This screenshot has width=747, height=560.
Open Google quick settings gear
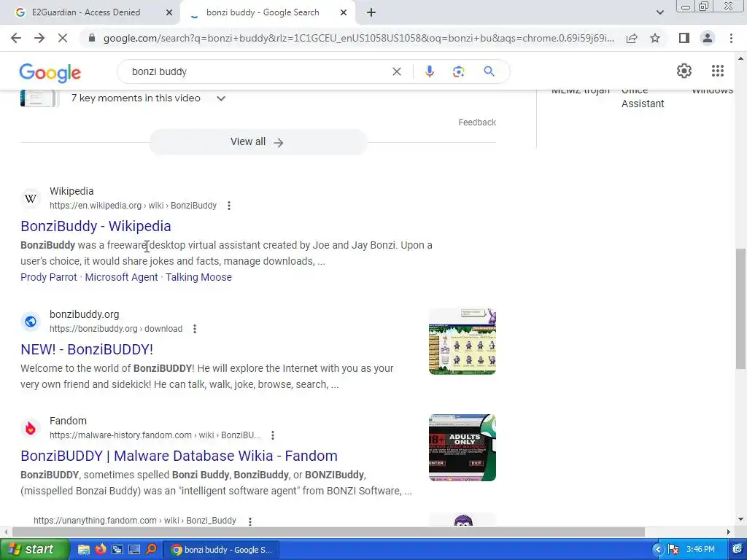[684, 71]
